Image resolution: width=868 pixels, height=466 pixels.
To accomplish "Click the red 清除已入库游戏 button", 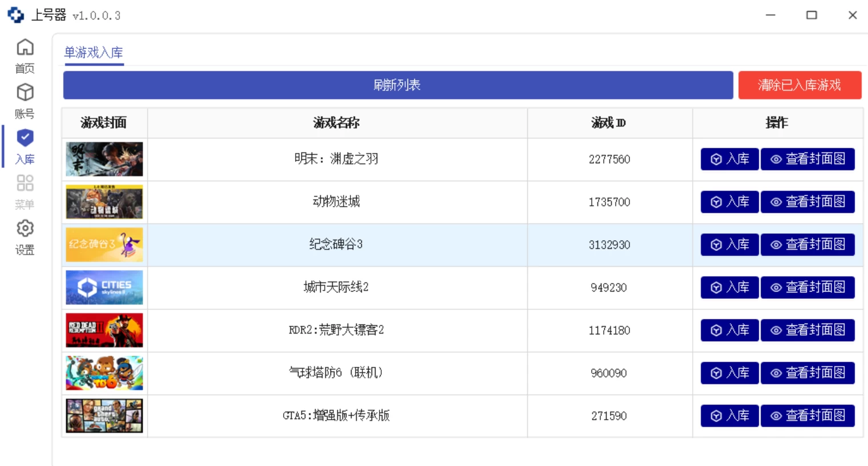I will pos(800,84).
